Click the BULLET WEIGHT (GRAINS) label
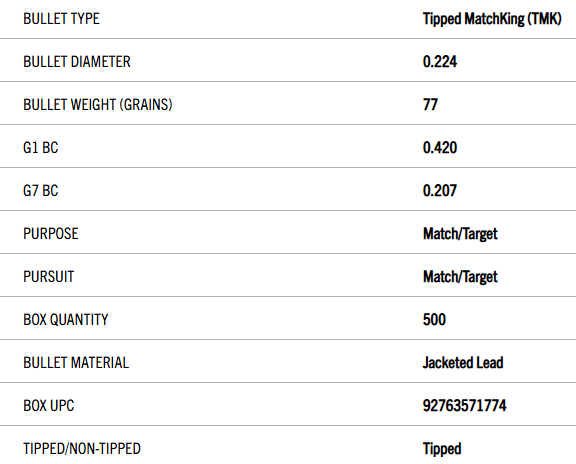 point(98,105)
